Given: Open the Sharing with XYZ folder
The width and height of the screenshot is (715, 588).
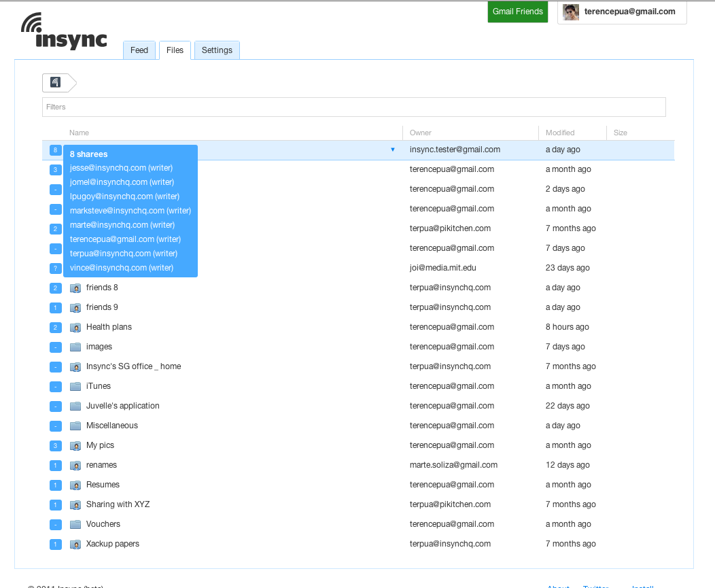Looking at the screenshot, I should 118,504.
